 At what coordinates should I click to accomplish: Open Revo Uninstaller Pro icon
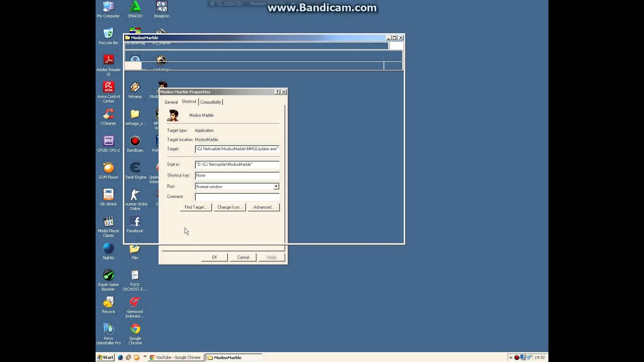point(108,334)
